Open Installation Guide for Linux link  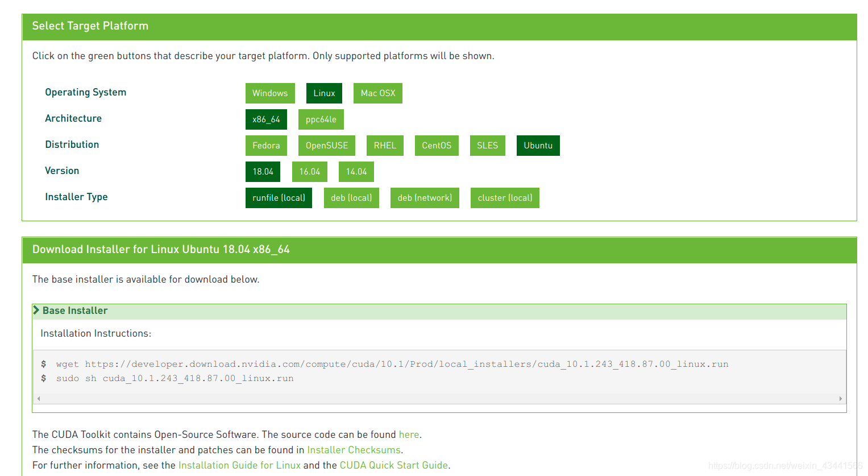(239, 465)
